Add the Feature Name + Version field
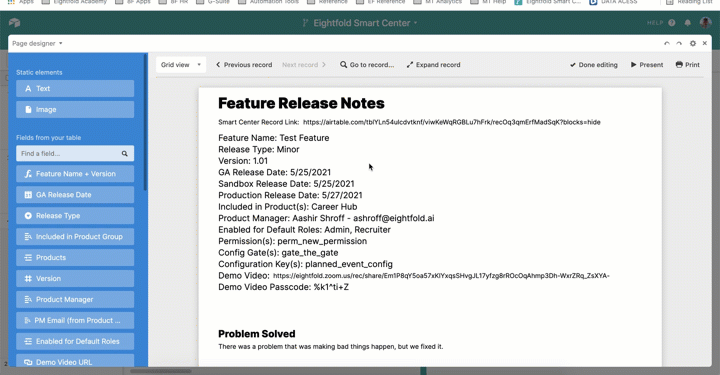720x375 pixels. pos(75,174)
